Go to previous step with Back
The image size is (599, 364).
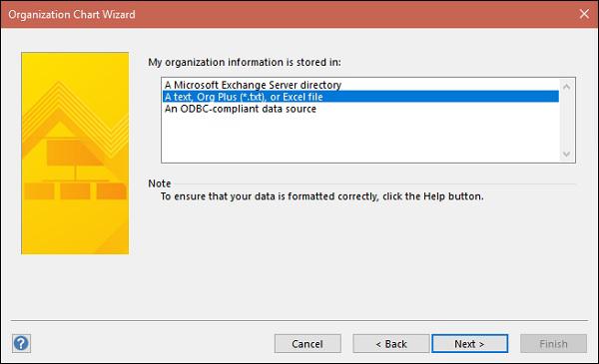[x=391, y=344]
